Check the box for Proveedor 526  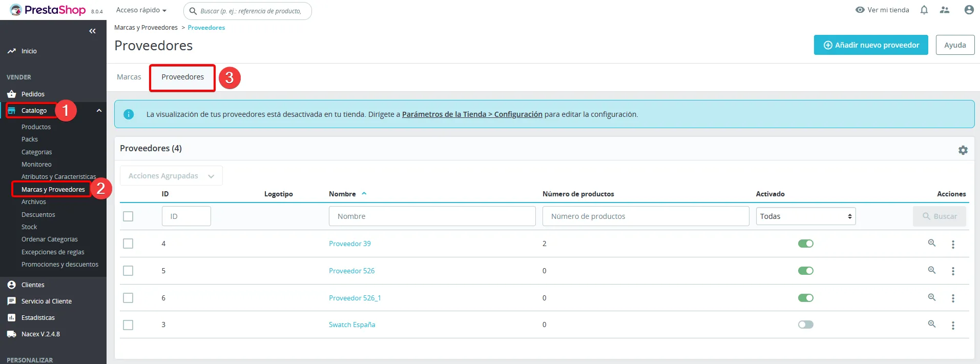point(128,271)
